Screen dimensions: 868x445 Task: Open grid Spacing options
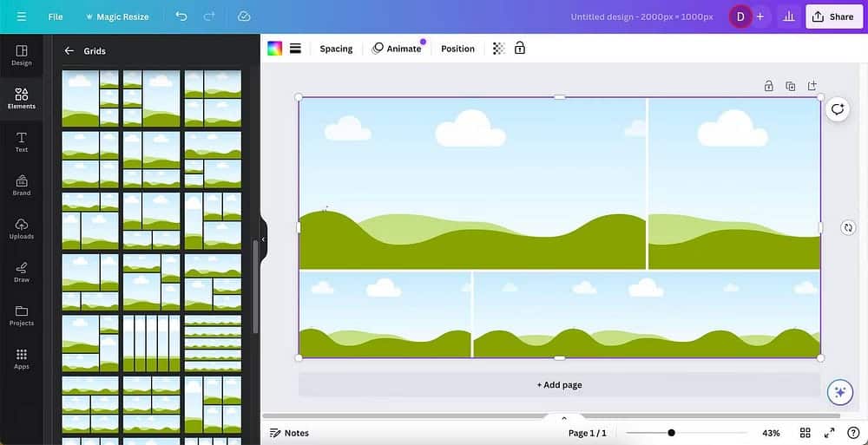[x=336, y=49]
